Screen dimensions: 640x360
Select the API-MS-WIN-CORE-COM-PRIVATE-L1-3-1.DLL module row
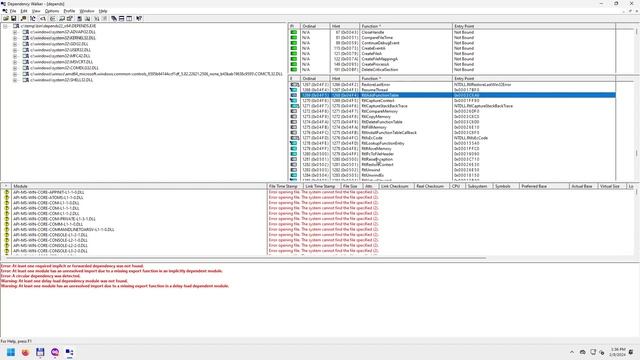pos(54,219)
